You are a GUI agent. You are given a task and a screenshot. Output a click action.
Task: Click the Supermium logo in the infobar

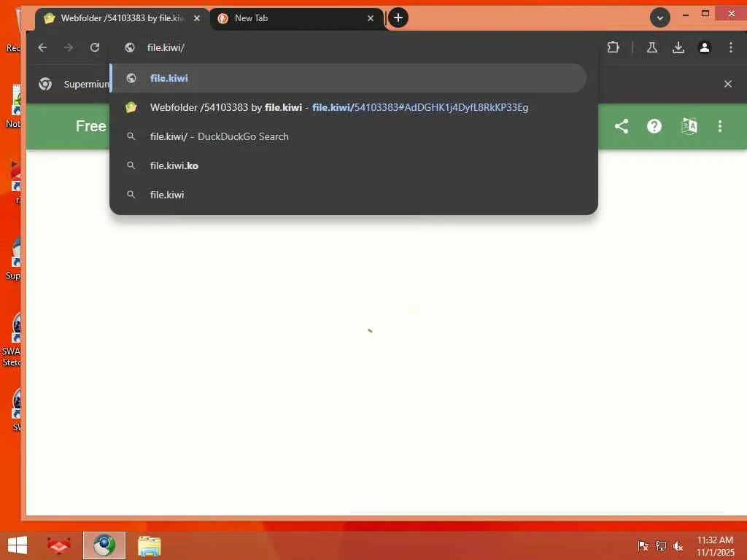point(45,84)
